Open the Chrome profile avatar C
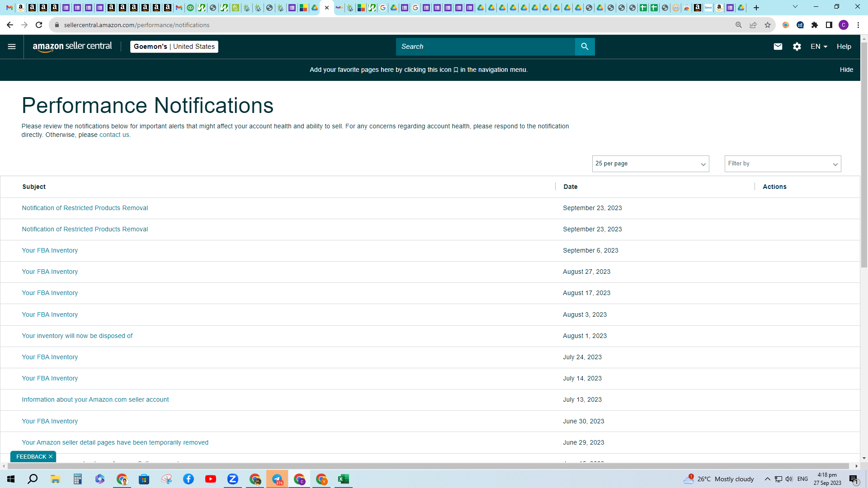The width and height of the screenshot is (868, 488). [x=844, y=25]
